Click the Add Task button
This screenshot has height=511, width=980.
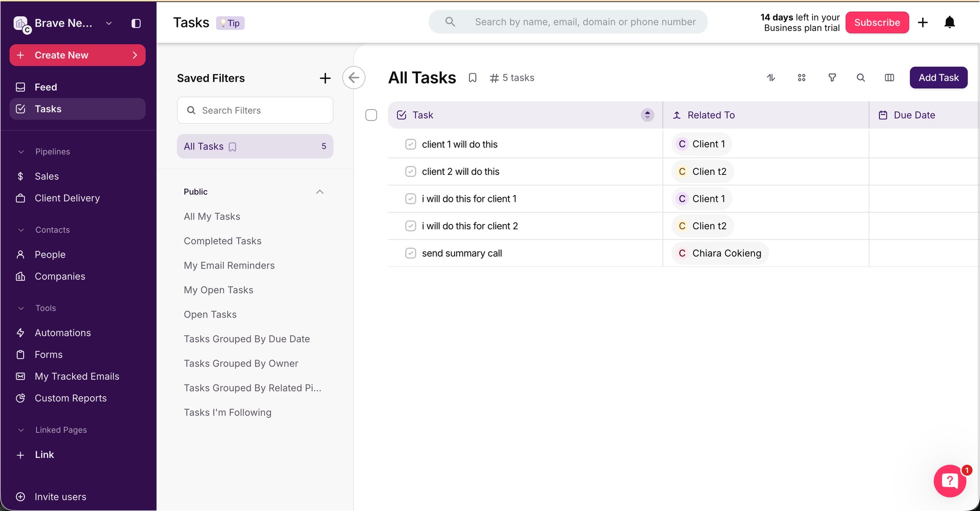click(x=938, y=77)
